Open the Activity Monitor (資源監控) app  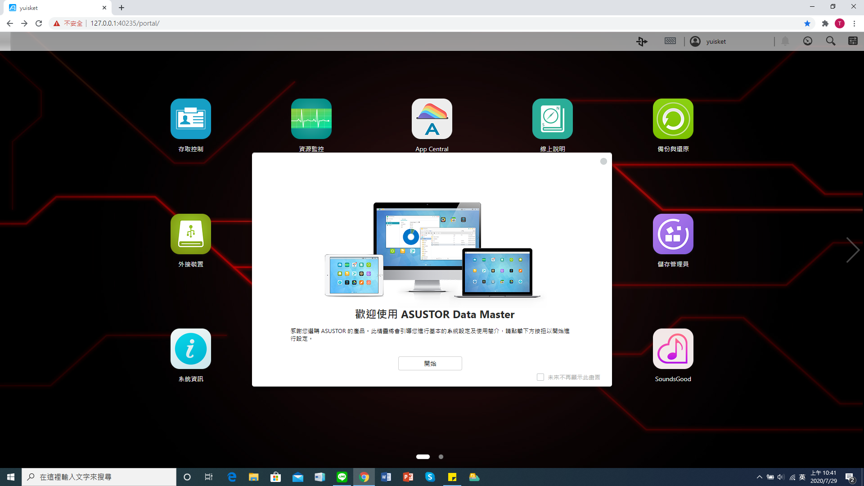[311, 119]
